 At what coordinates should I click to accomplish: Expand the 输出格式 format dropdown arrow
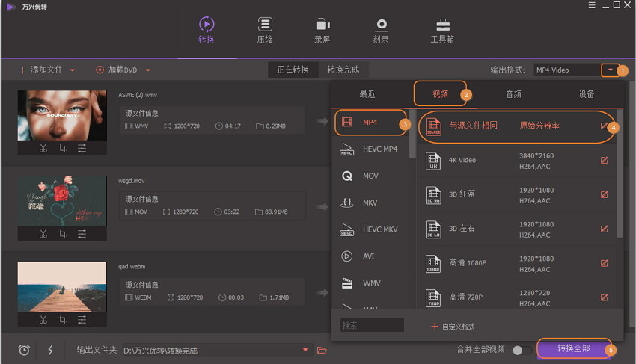point(610,70)
